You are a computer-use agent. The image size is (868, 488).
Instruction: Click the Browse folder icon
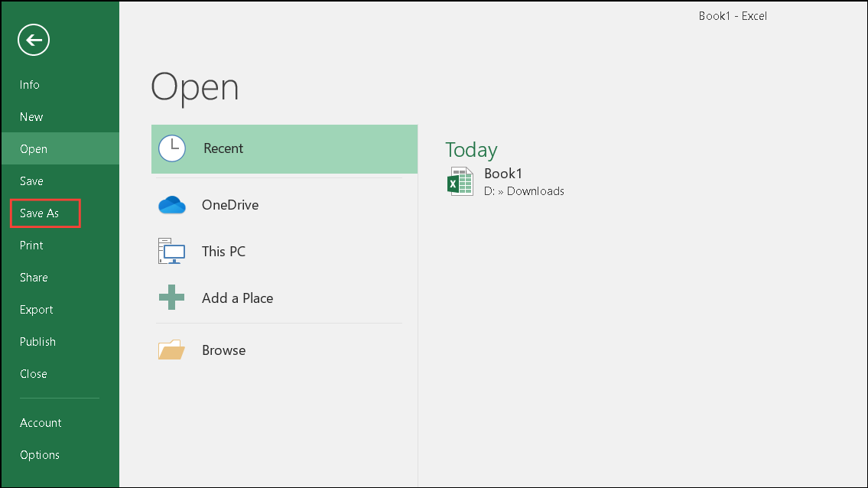point(171,350)
